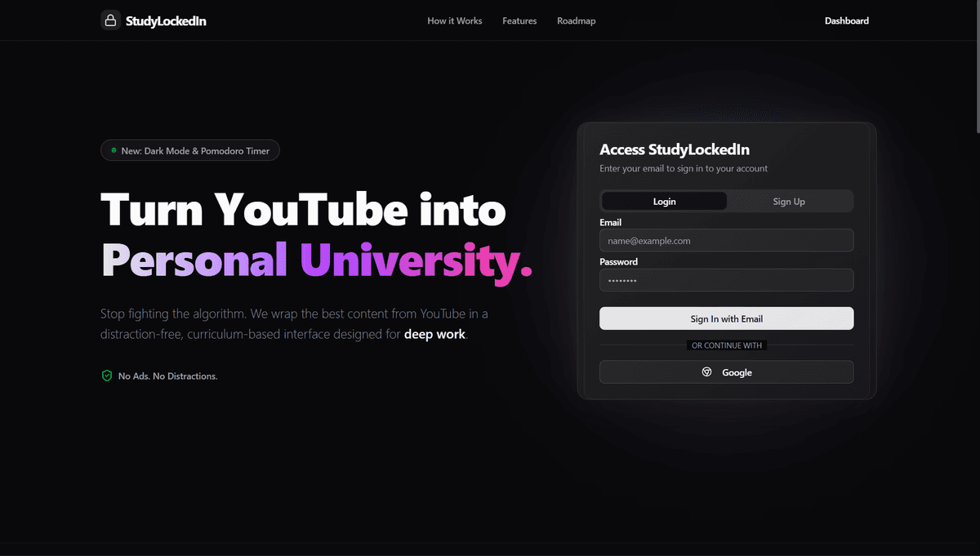Viewport: 980px width, 556px height.
Task: Click the StudyLockedIn brand name
Action: point(166,21)
